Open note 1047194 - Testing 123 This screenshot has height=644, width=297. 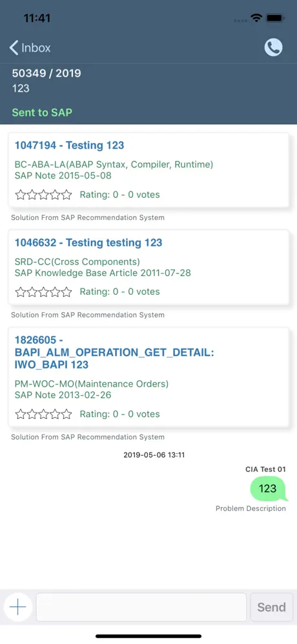click(x=69, y=145)
